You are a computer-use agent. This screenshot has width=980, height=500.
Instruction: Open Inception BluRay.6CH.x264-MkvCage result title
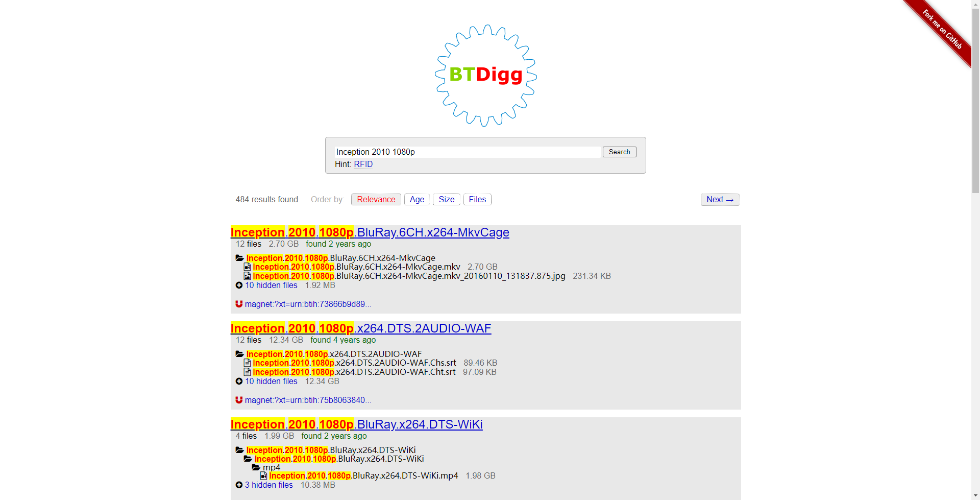coord(370,232)
